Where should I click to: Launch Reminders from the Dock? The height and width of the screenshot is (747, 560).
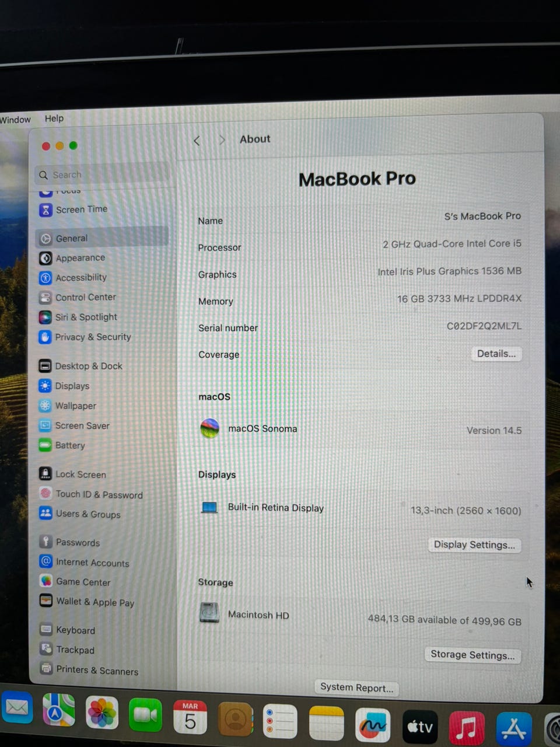[280, 721]
